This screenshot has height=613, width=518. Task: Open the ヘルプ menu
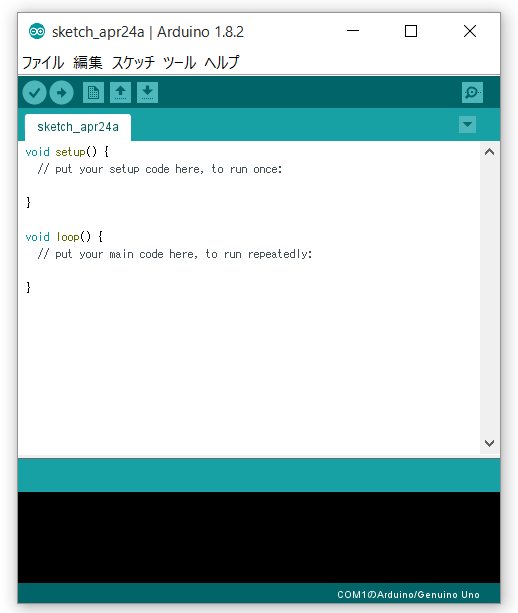(x=222, y=63)
